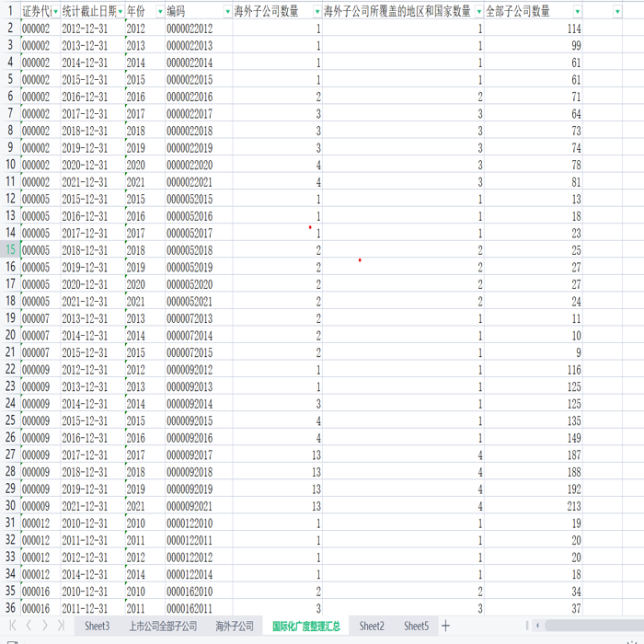The height and width of the screenshot is (644, 644).
Task: Open filter dropdown for 编码 column
Action: click(x=227, y=11)
